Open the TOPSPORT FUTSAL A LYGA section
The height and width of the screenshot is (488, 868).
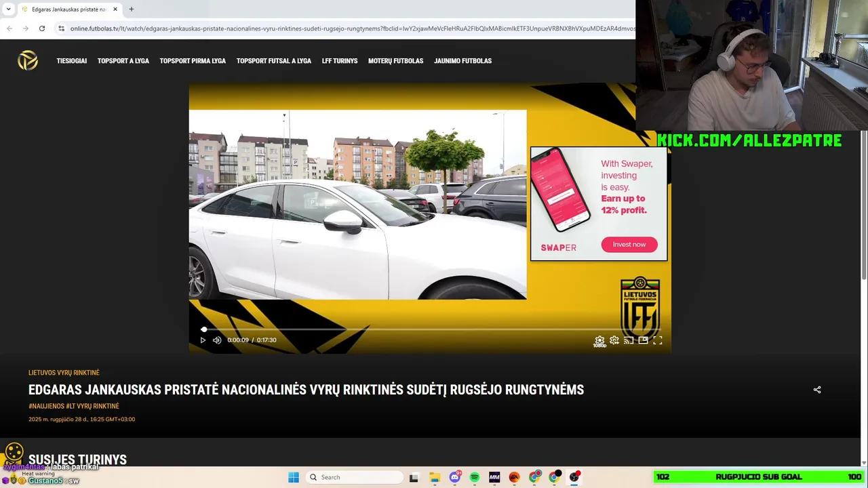coord(274,61)
